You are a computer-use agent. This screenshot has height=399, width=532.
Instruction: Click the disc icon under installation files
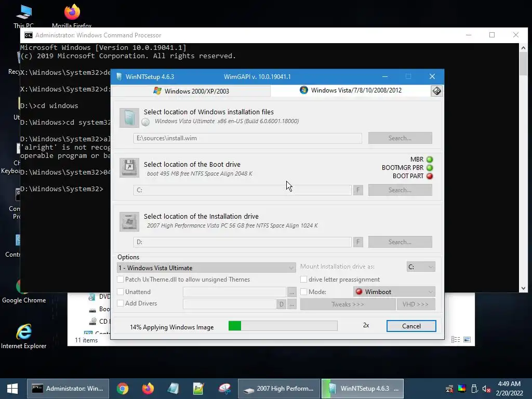[x=145, y=122]
